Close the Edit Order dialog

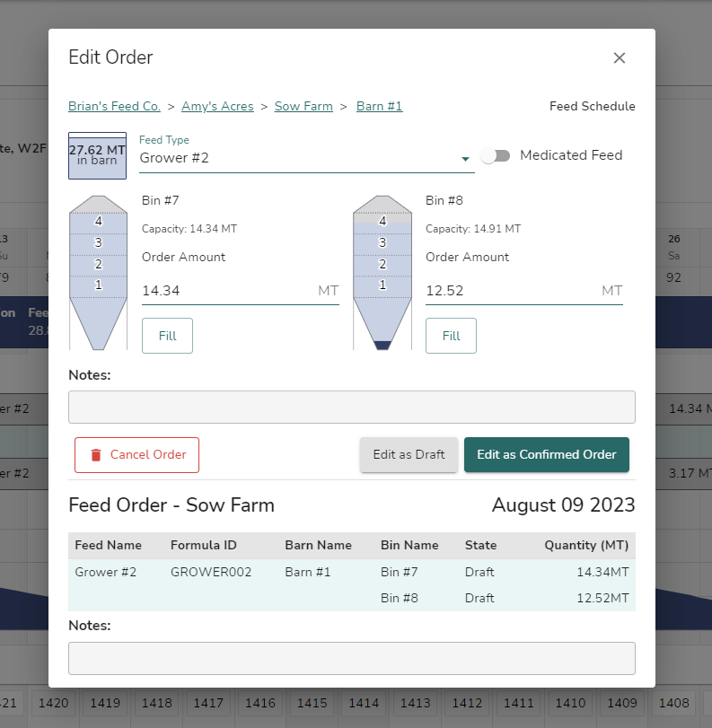pyautogui.click(x=620, y=57)
